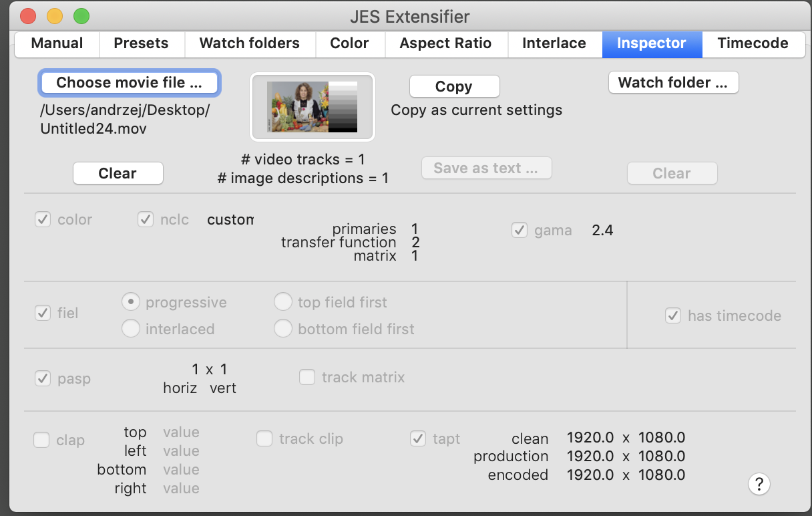
Task: Click the clean width 1920.0 value
Action: [x=590, y=438]
